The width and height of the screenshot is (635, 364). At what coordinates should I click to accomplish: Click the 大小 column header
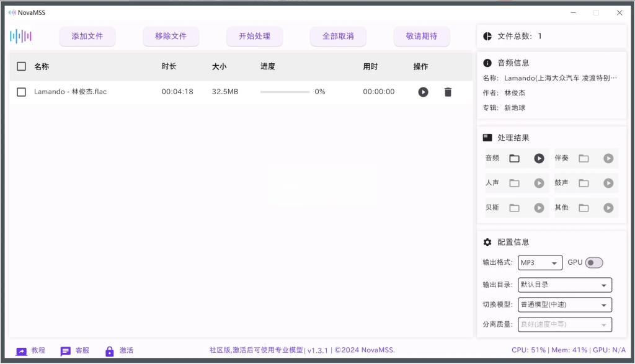click(x=220, y=66)
